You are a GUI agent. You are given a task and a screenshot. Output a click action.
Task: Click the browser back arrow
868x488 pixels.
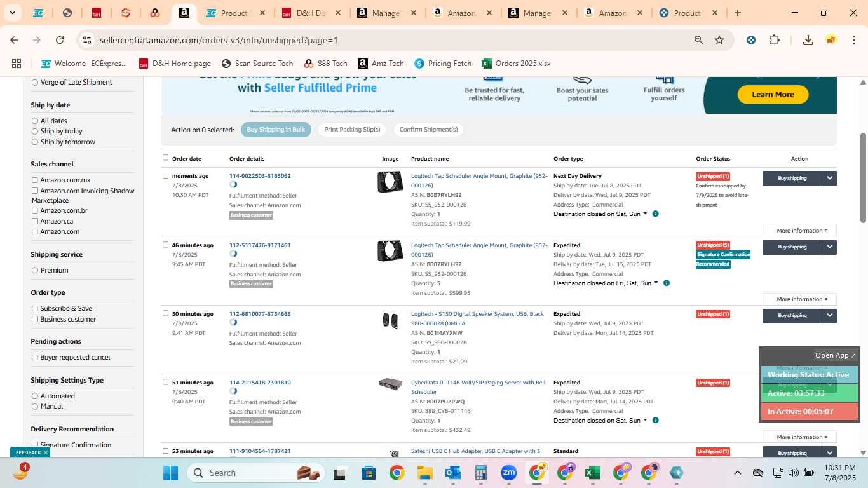point(14,40)
